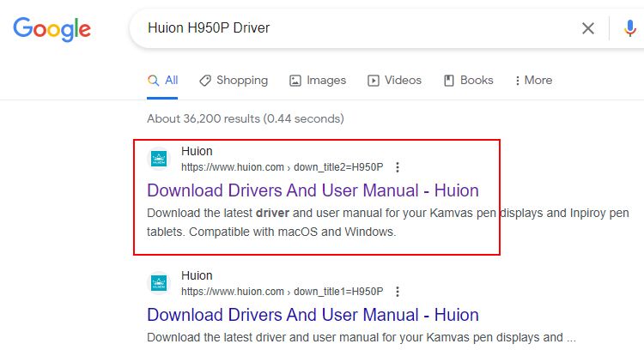Click the Huion site name in the second result
This screenshot has height=356, width=644.
197,275
